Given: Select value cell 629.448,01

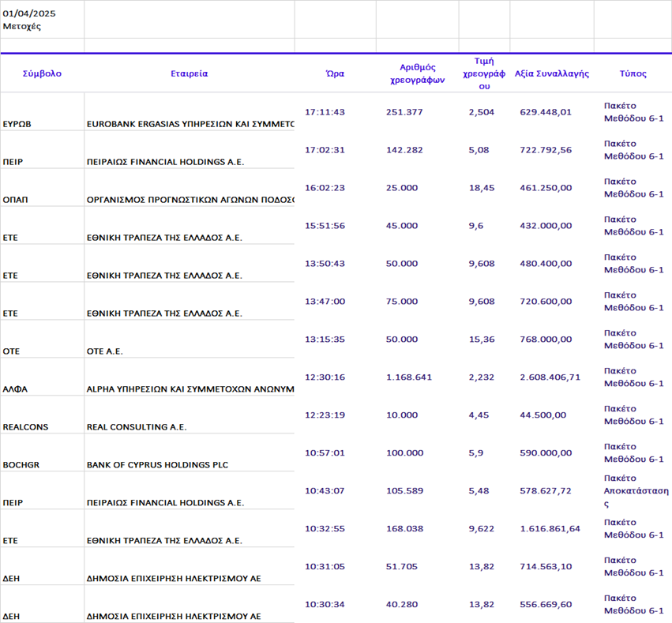Looking at the screenshot, I should pyautogui.click(x=545, y=112).
